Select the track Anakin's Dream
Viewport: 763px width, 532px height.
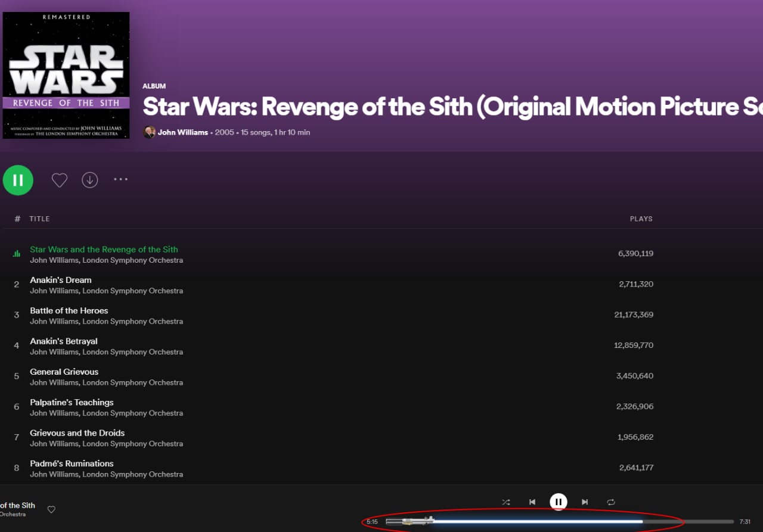coord(61,280)
